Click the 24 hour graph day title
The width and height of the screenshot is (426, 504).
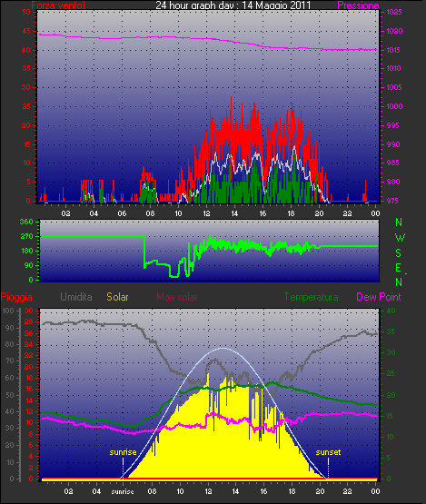tap(233, 5)
